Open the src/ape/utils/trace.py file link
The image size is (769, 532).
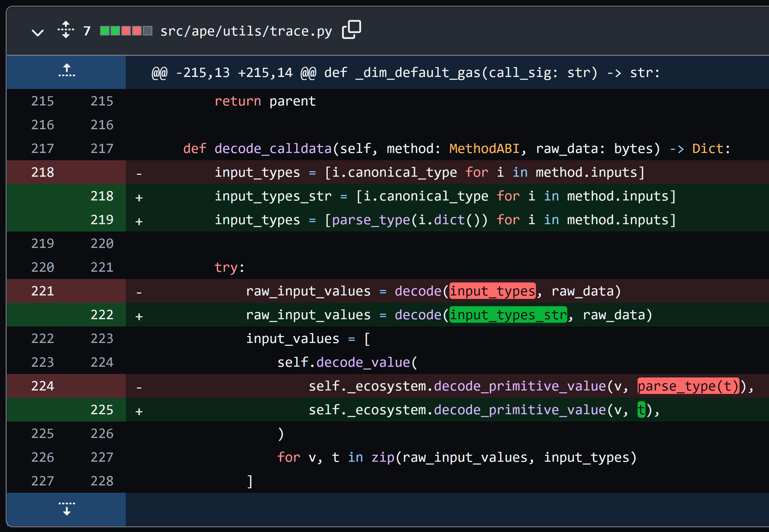(246, 31)
